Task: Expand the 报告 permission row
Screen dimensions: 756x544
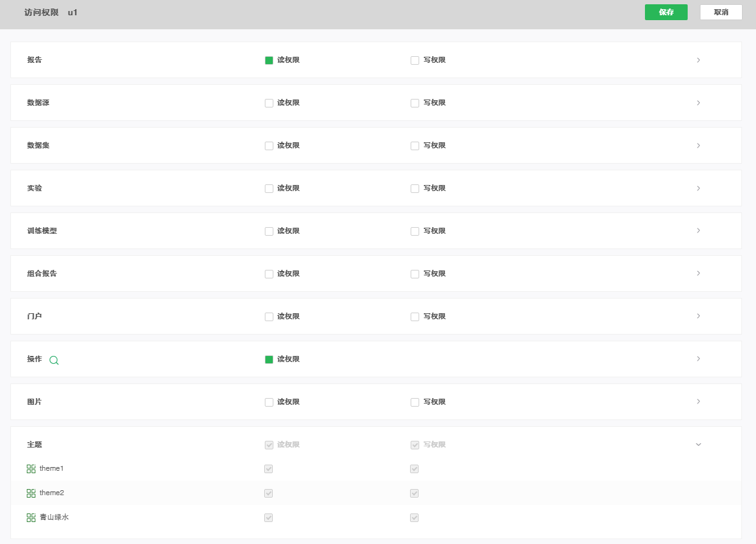Action: [x=698, y=60]
